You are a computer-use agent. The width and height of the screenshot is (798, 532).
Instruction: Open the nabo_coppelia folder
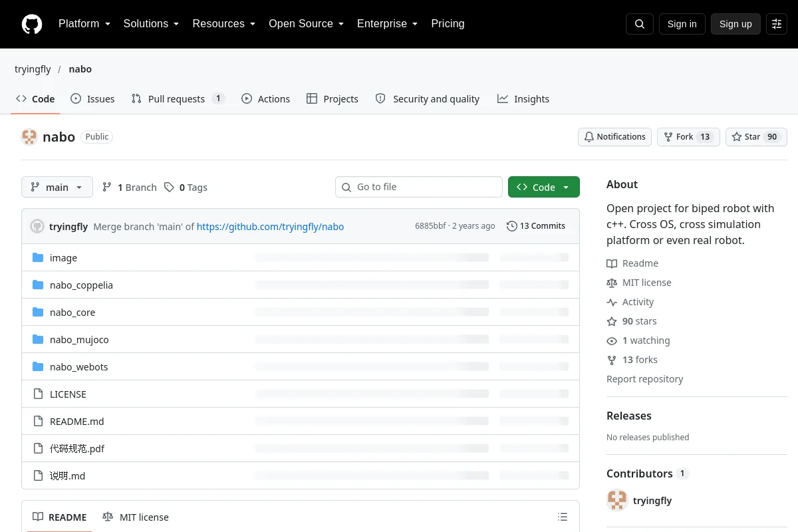(81, 285)
